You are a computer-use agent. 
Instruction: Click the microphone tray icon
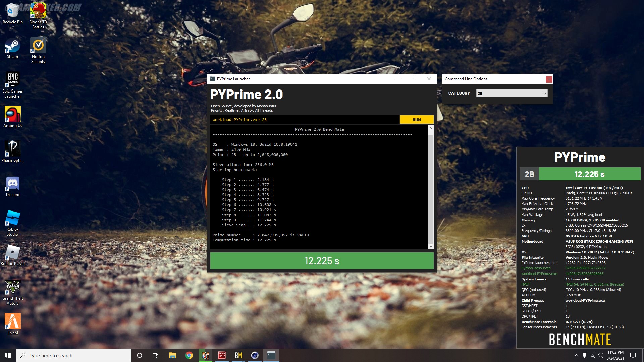[584, 355]
